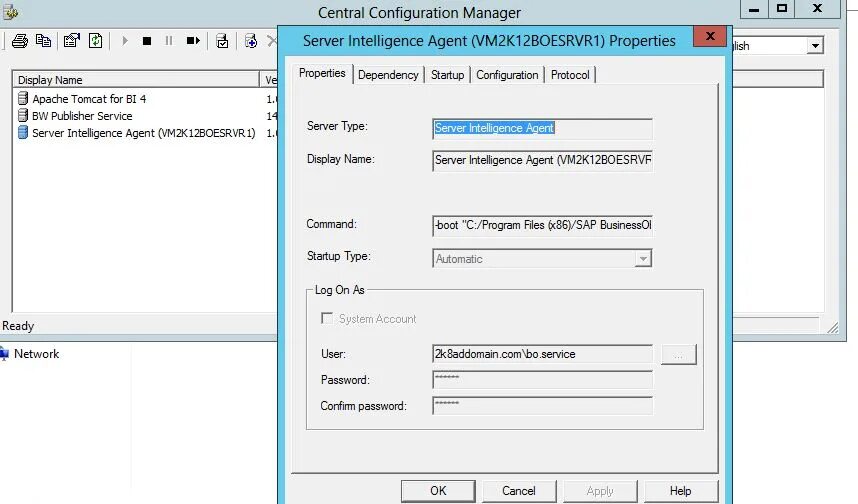This screenshot has height=504, width=858.
Task: Click the browse button beside User
Action: (x=679, y=355)
